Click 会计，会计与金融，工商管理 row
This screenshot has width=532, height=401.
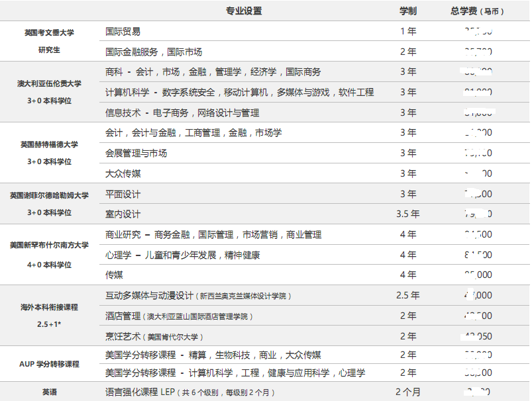(315, 132)
